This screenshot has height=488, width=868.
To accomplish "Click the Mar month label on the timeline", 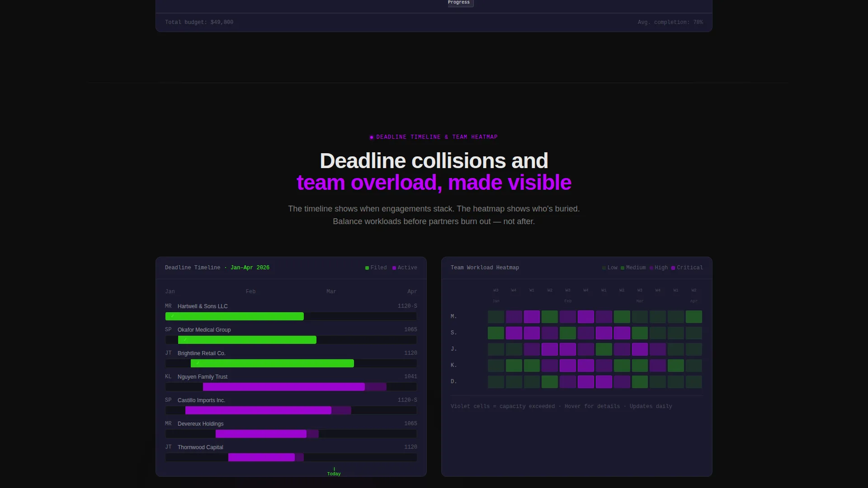I will pos(331,291).
